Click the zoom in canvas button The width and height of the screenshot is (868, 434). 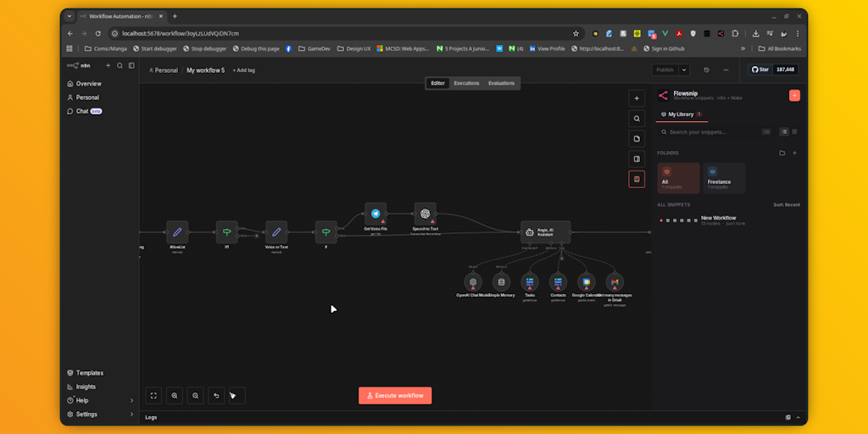(x=175, y=395)
